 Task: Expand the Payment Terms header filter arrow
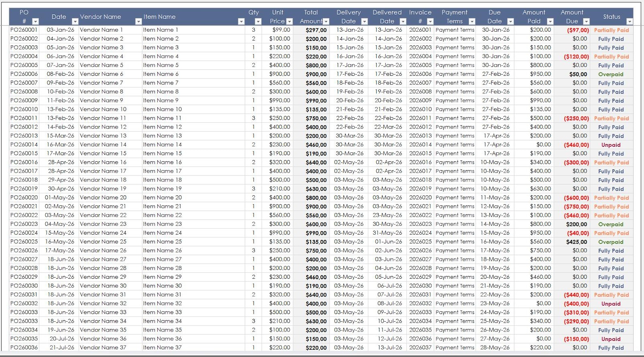472,21
